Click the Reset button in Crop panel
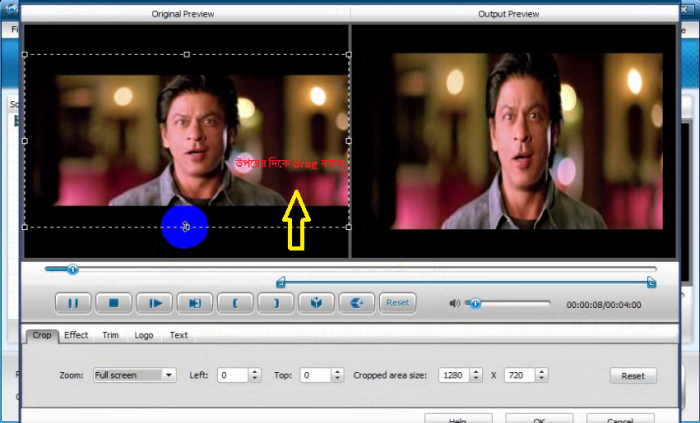The width and height of the screenshot is (700, 423). coord(633,376)
